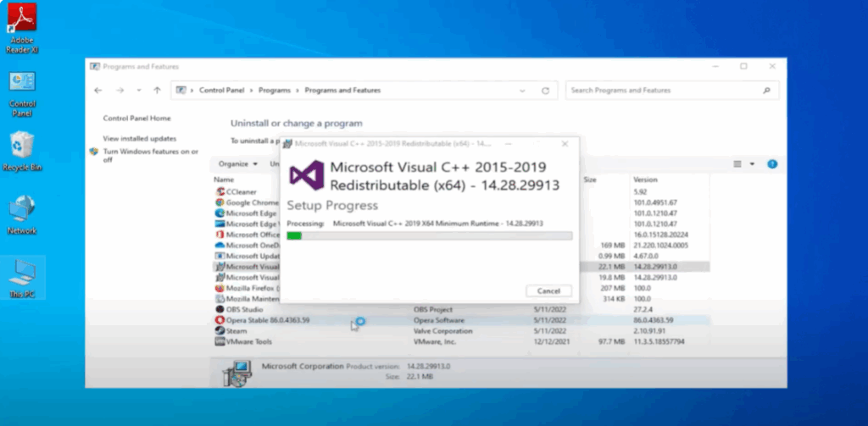Click the search magnifier icon
Image resolution: width=868 pixels, height=426 pixels.
[766, 90]
